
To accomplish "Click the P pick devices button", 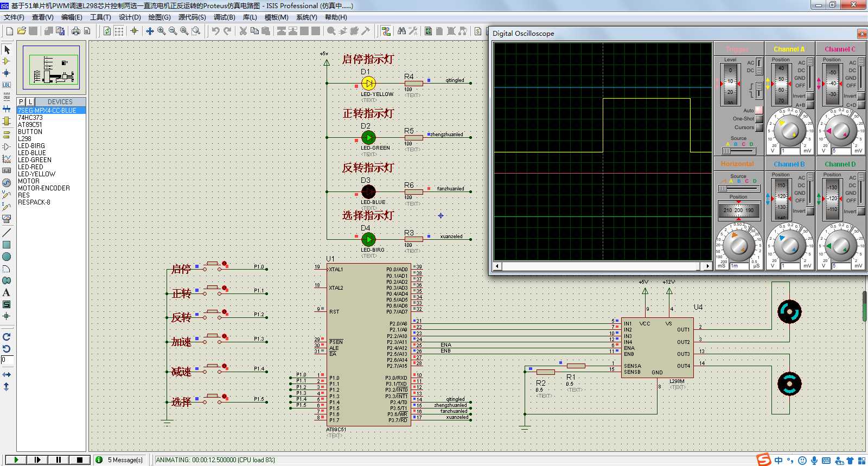I will pyautogui.click(x=21, y=101).
